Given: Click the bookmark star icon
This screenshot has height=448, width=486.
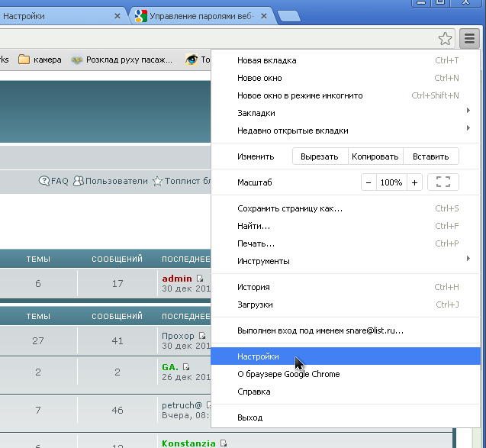Looking at the screenshot, I should [446, 38].
